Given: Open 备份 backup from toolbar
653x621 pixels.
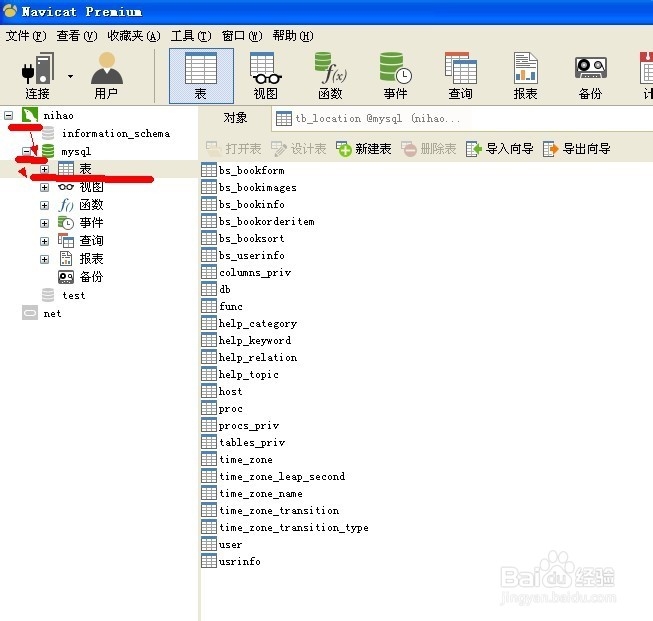Looking at the screenshot, I should click(590, 76).
